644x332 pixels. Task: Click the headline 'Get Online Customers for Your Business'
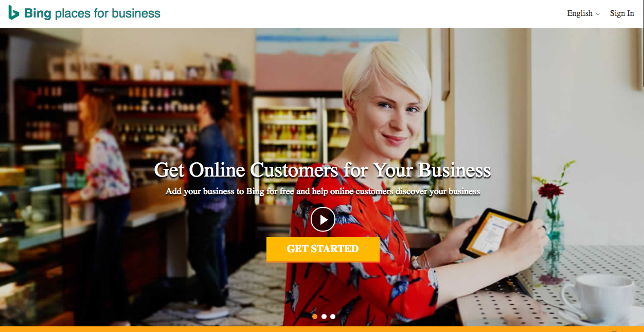click(323, 170)
